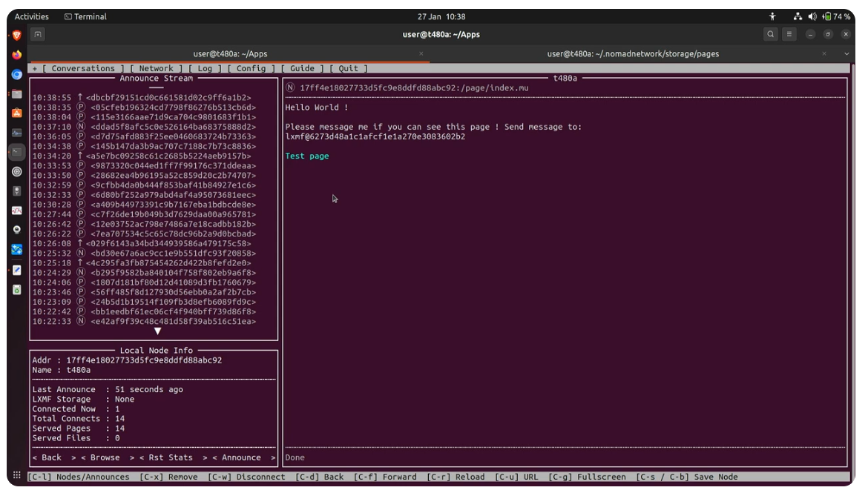Close the ~/Apps terminal tab
The width and height of the screenshot is (868, 493).
(421, 53)
